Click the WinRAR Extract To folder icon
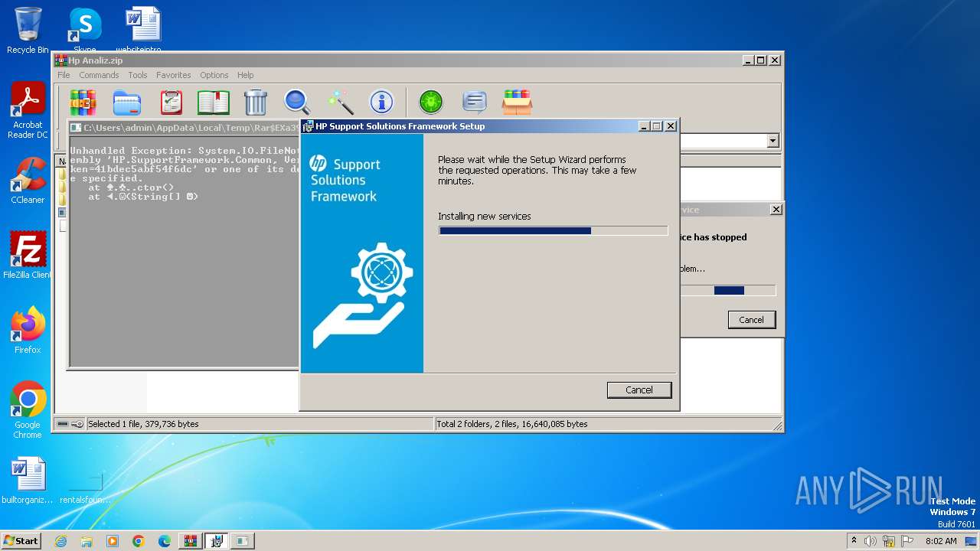Screen dimensions: 980x551 coord(127,101)
